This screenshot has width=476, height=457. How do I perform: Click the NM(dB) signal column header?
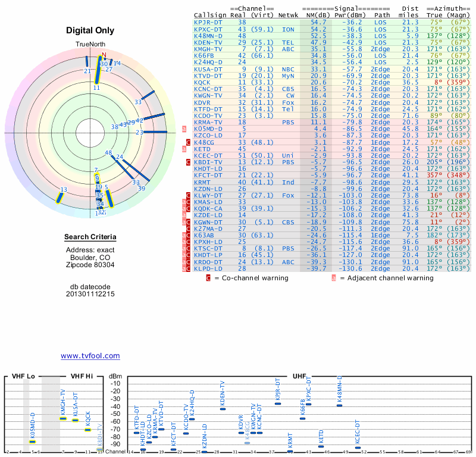(315, 15)
